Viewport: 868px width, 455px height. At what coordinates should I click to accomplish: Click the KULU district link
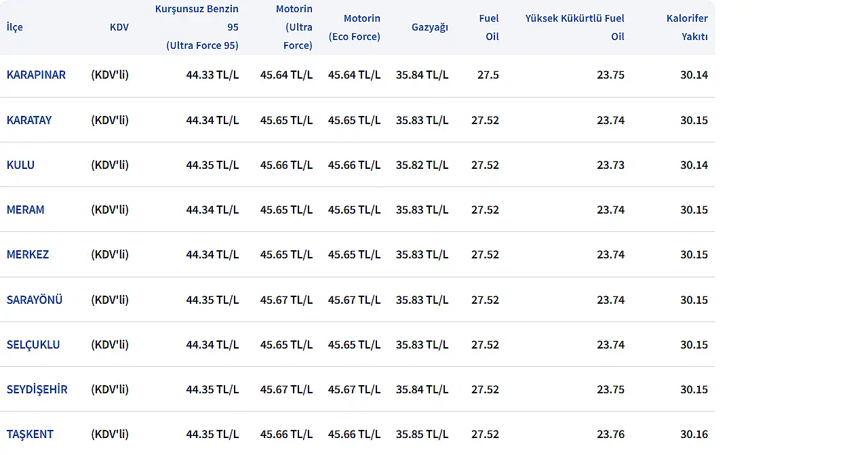pyautogui.click(x=20, y=165)
